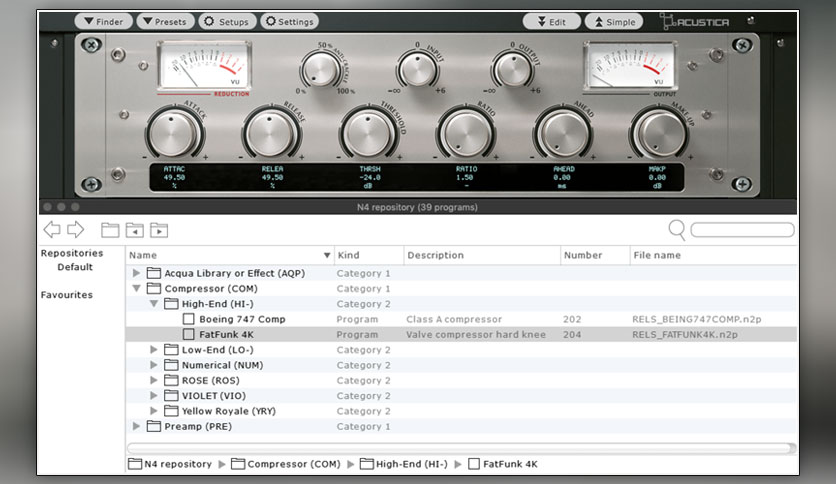Click the Input gain knob
This screenshot has width=836, height=484.
tap(417, 69)
